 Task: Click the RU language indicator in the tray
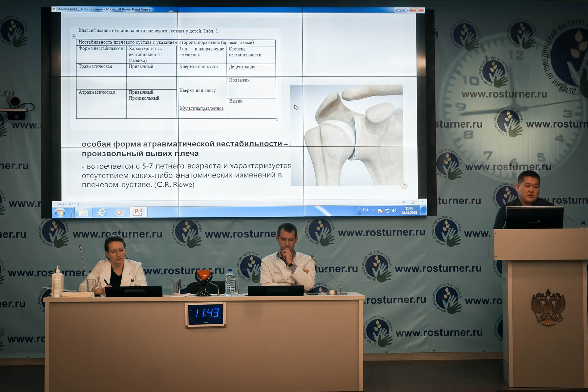pos(365,210)
